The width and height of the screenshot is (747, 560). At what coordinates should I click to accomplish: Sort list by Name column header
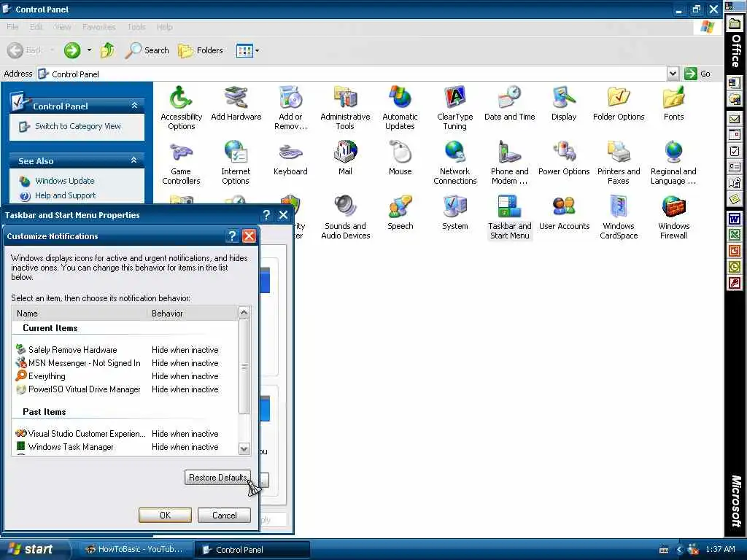point(80,314)
